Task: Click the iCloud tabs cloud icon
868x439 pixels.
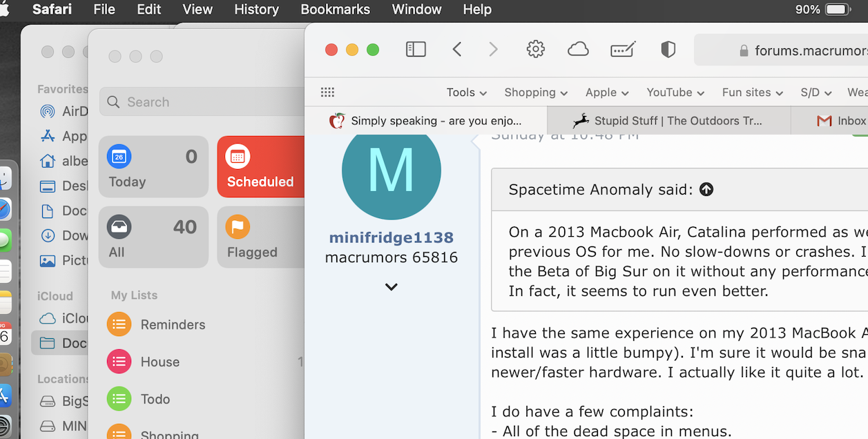Action: point(578,49)
